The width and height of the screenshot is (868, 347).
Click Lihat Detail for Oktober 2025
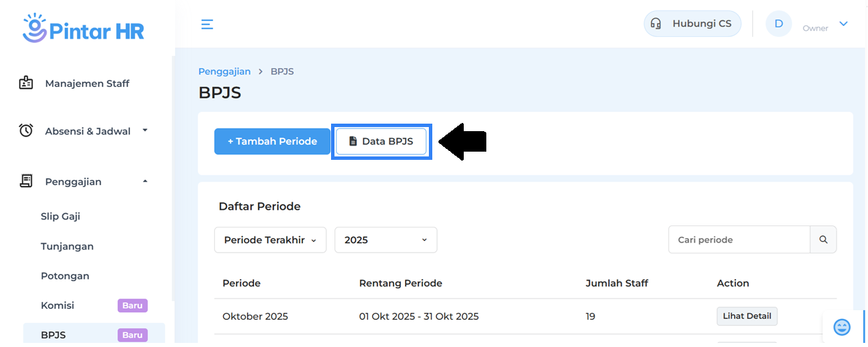pos(746,316)
